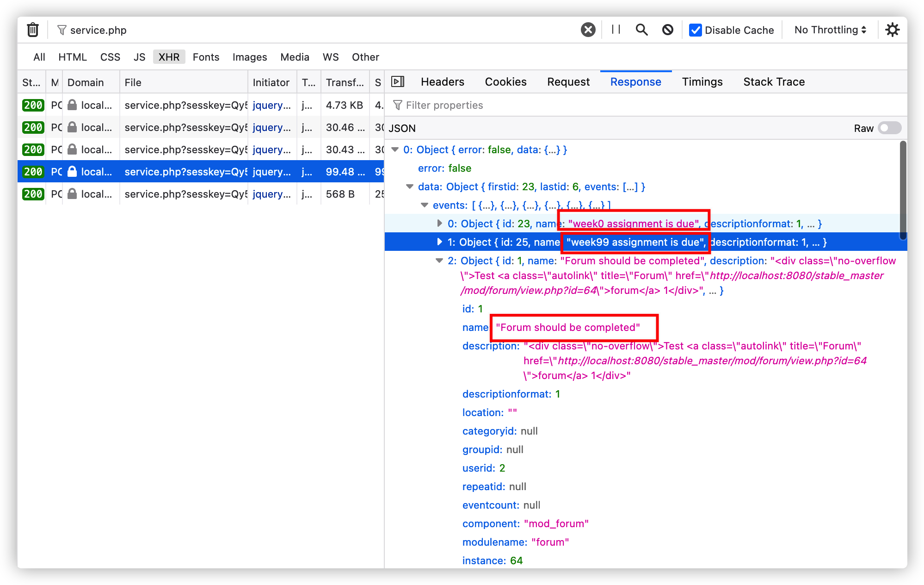This screenshot has height=585, width=924.
Task: Select the All filter tab
Action: tap(39, 57)
